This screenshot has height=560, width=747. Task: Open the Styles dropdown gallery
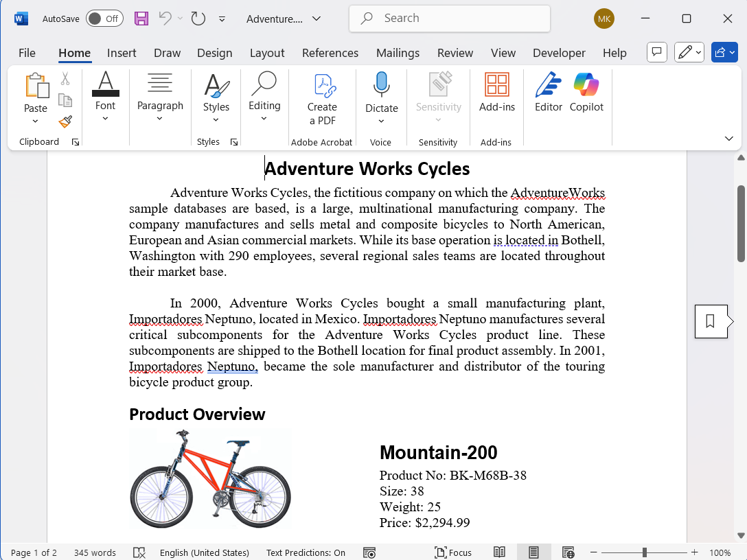216,100
